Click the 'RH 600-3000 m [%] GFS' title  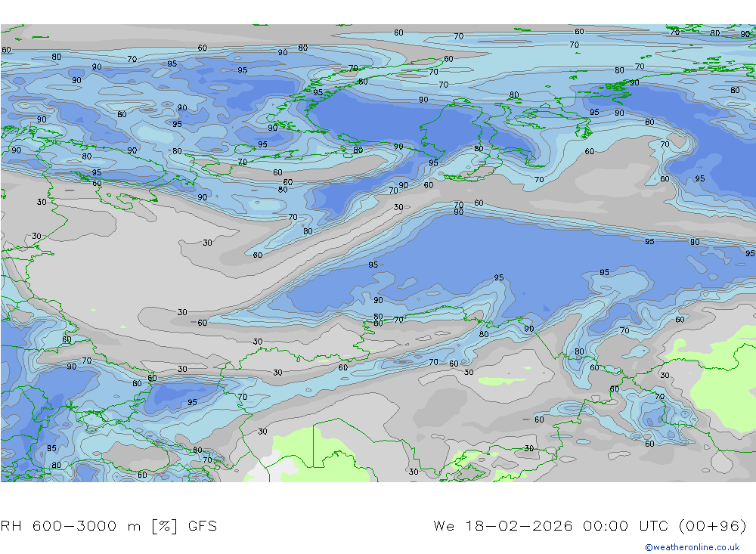tap(109, 525)
